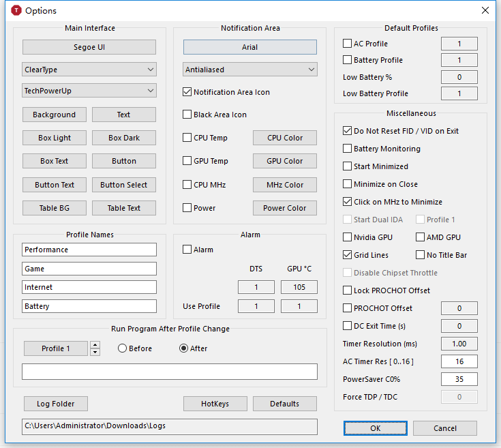This screenshot has height=448, width=501.
Task: Choose the Background color button
Action: [x=54, y=115]
